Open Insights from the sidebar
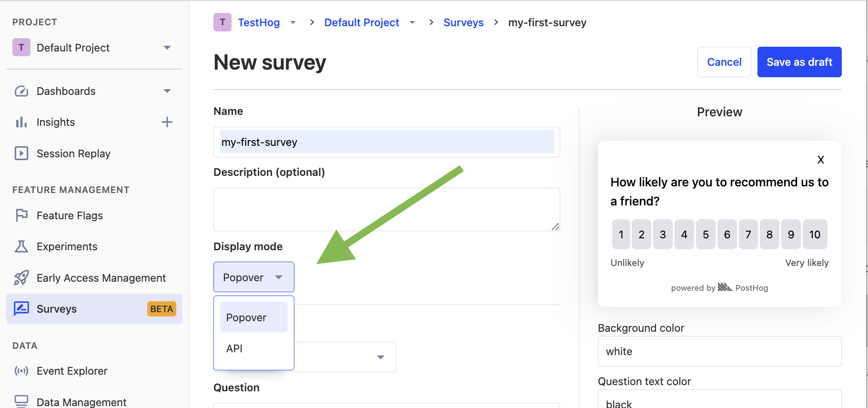The width and height of the screenshot is (868, 408). (56, 122)
